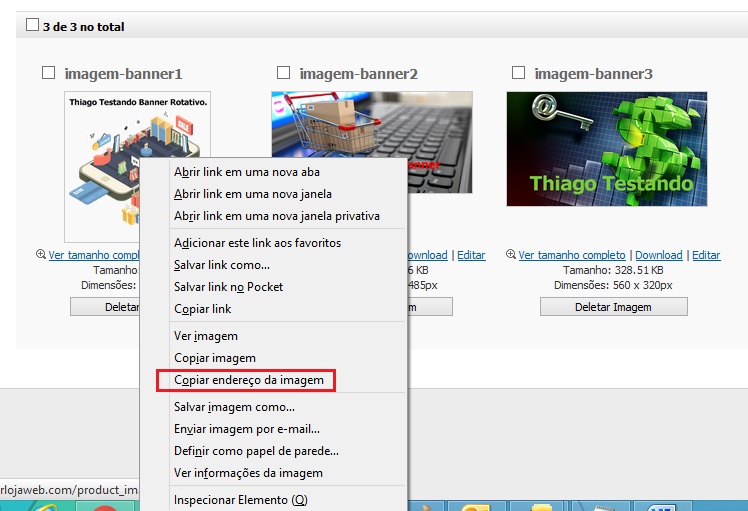Screen dimensions: 748x511
Task: Choose 'Inspecionar Elemento (Q)'
Action: 240,500
